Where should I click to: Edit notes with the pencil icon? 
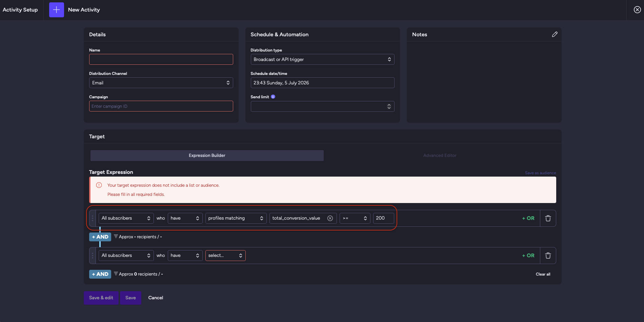(555, 34)
